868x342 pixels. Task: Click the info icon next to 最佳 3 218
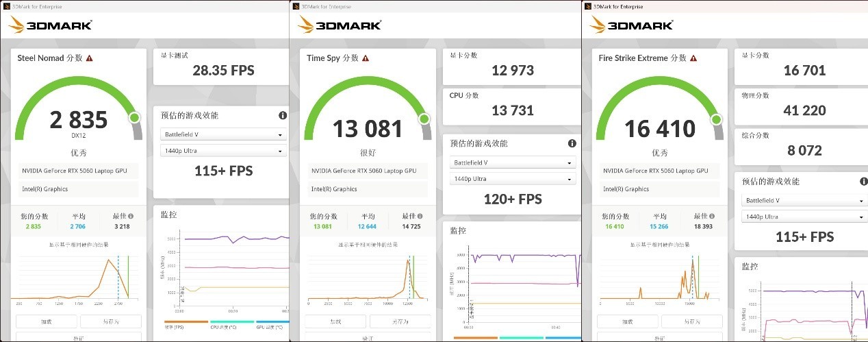pyautogui.click(x=131, y=216)
